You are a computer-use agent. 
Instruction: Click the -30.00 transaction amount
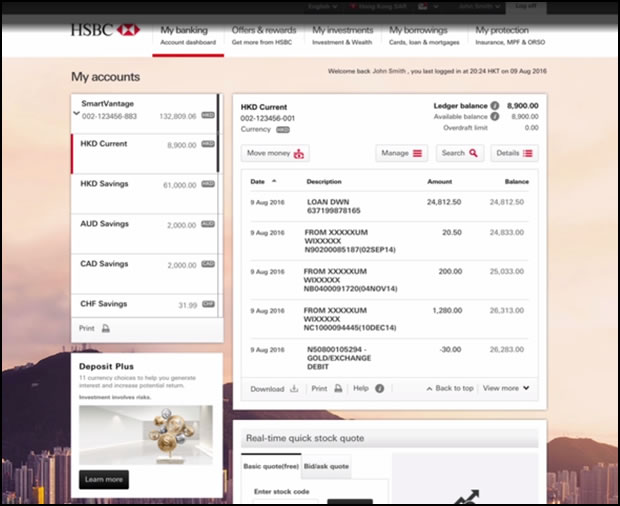(x=450, y=349)
